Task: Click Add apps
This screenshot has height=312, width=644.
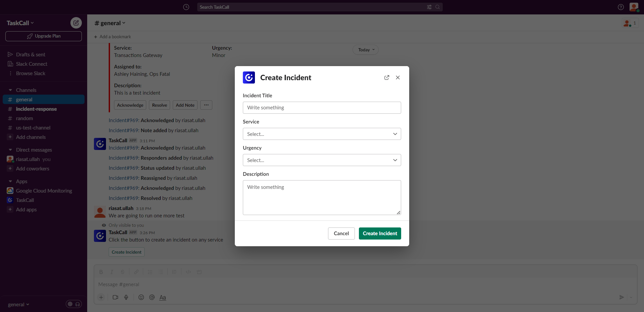Action: pyautogui.click(x=44, y=210)
